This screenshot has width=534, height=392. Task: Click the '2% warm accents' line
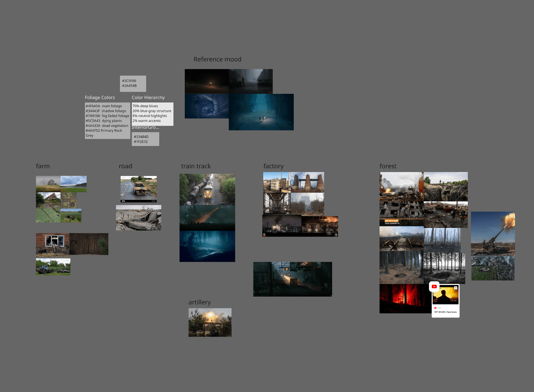(146, 121)
